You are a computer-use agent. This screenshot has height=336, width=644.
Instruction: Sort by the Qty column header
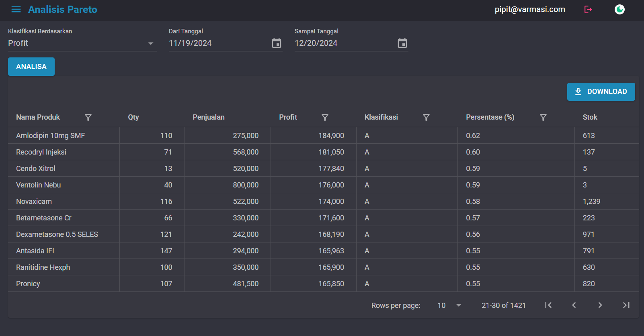pyautogui.click(x=133, y=117)
